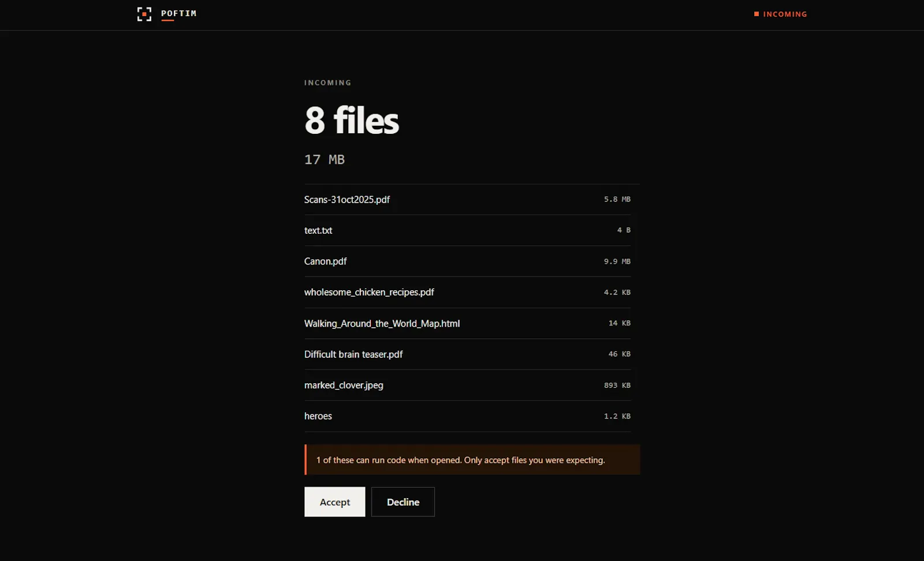Screen dimensions: 924x561
Task: Click the 46 KB size value
Action: click(x=620, y=354)
